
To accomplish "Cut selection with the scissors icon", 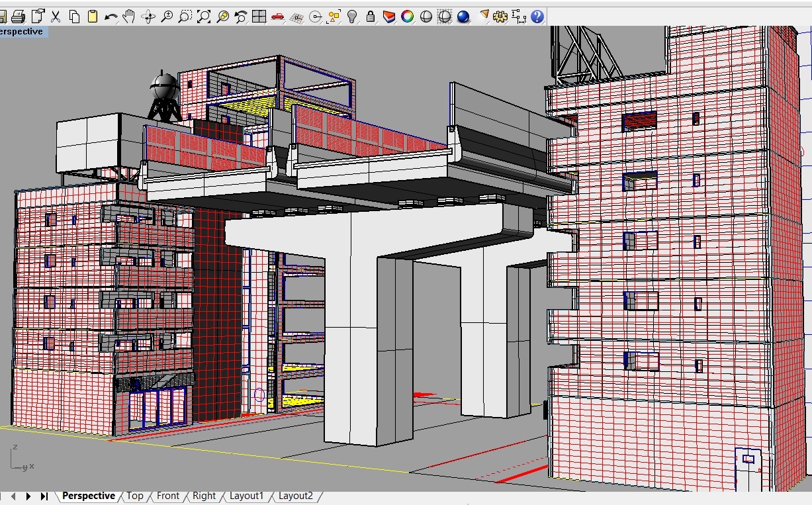I will pos(56,17).
